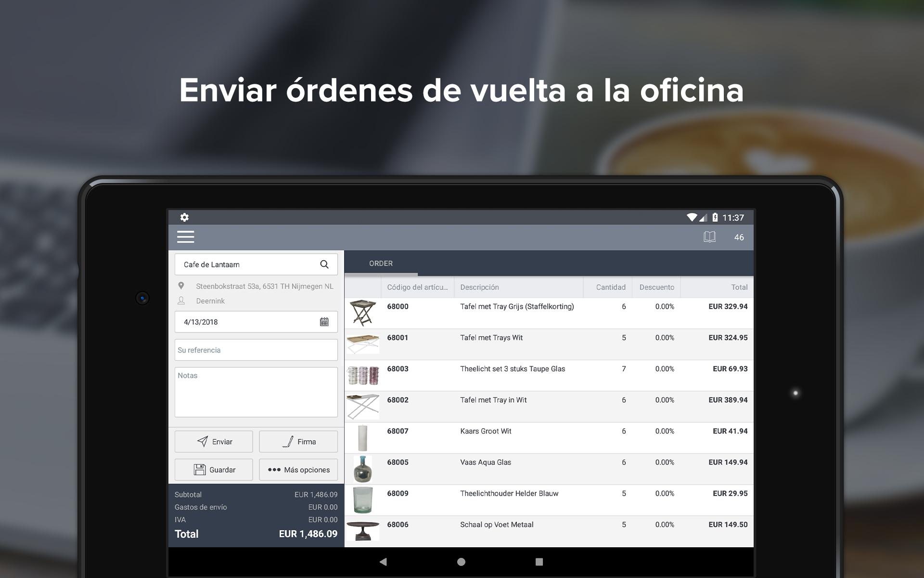Click the Gastos de envío line

pyautogui.click(x=256, y=507)
